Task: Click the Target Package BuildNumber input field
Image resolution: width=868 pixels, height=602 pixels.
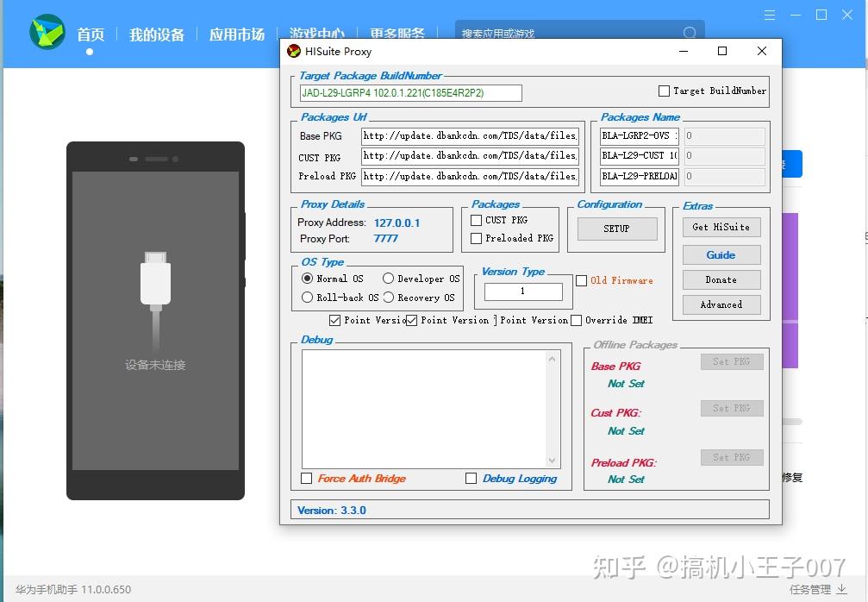Action: coord(407,92)
